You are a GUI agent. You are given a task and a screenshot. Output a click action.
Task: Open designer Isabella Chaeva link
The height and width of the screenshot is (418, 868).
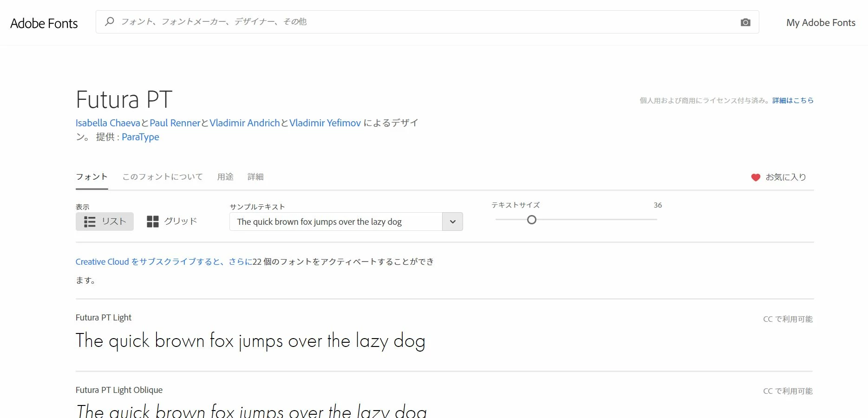click(x=108, y=123)
